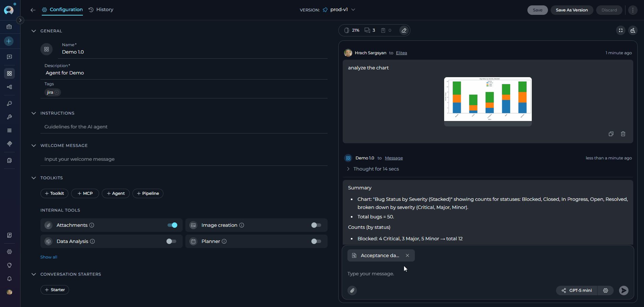Open the user avatar in sidebar

pyautogui.click(x=9, y=292)
